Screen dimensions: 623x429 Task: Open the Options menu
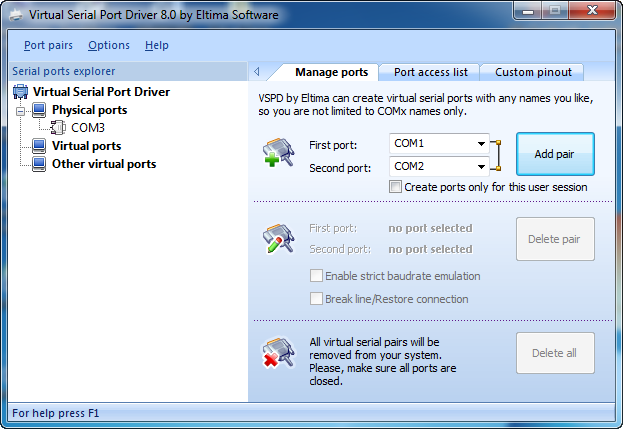point(109,45)
